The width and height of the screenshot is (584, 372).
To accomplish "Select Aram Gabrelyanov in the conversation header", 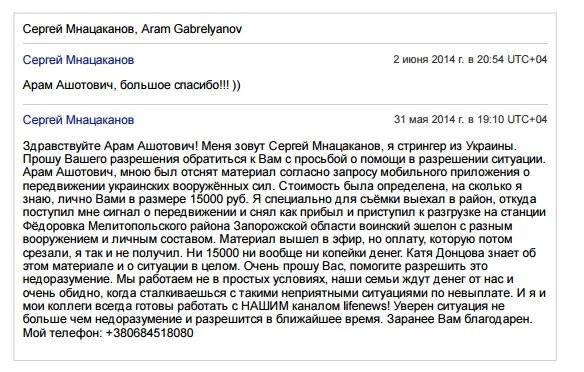I will 191,29.
